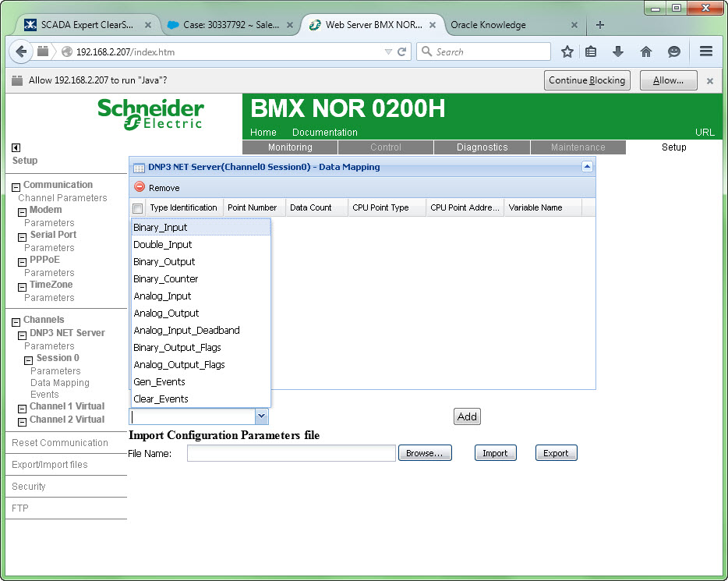Screen dimensions: 728x581
Task: Open bookmarks list icon in toolbar
Action: pyautogui.click(x=591, y=51)
